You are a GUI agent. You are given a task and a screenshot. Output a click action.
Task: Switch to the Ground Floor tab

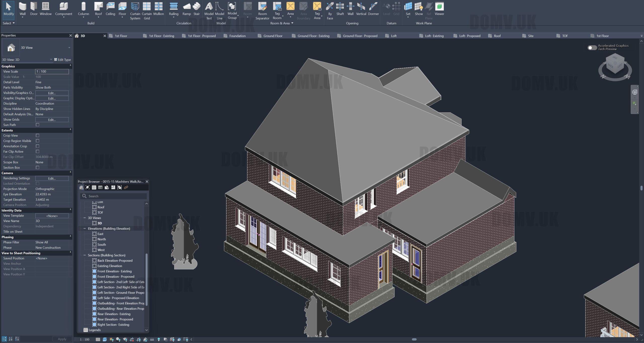(273, 36)
